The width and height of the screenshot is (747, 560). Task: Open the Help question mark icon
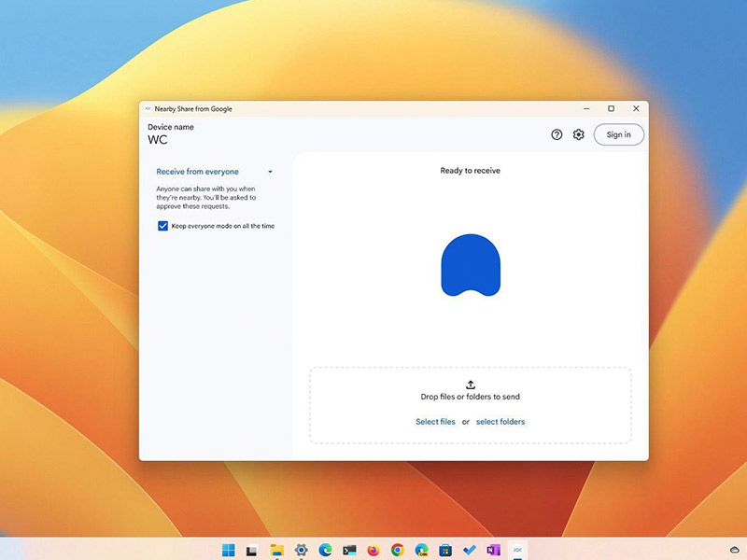coord(557,134)
